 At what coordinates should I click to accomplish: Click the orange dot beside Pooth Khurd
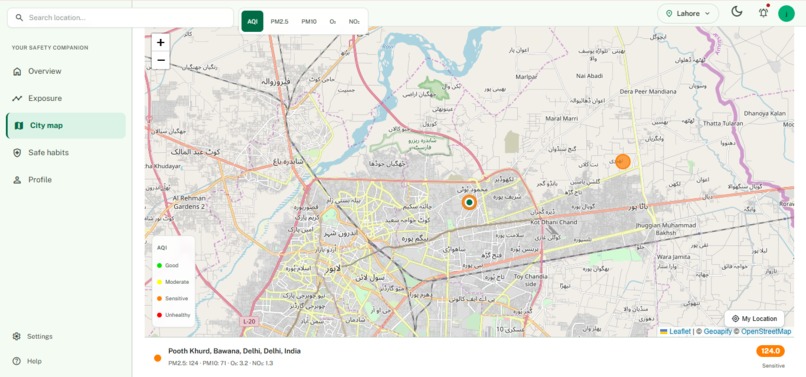[157, 358]
